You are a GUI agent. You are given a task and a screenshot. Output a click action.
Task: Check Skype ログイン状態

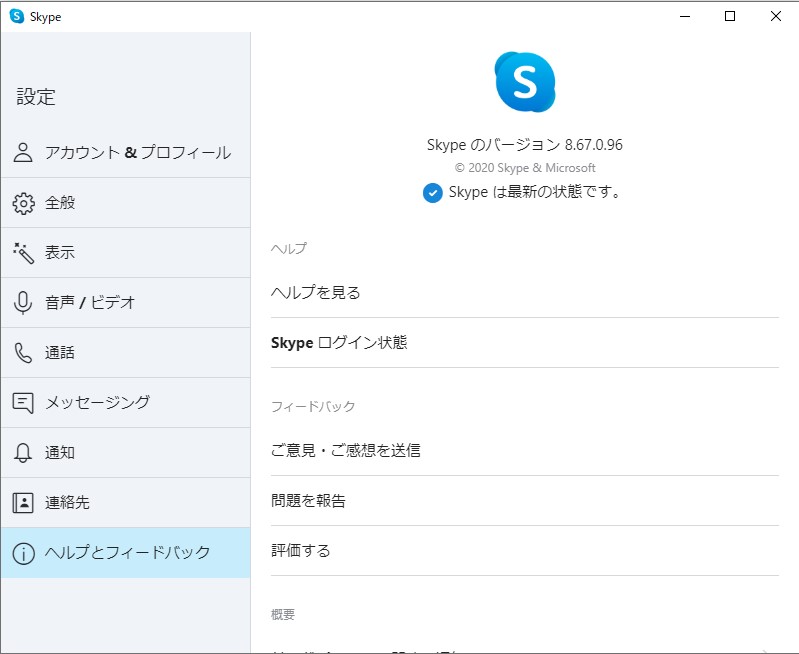[525, 343]
